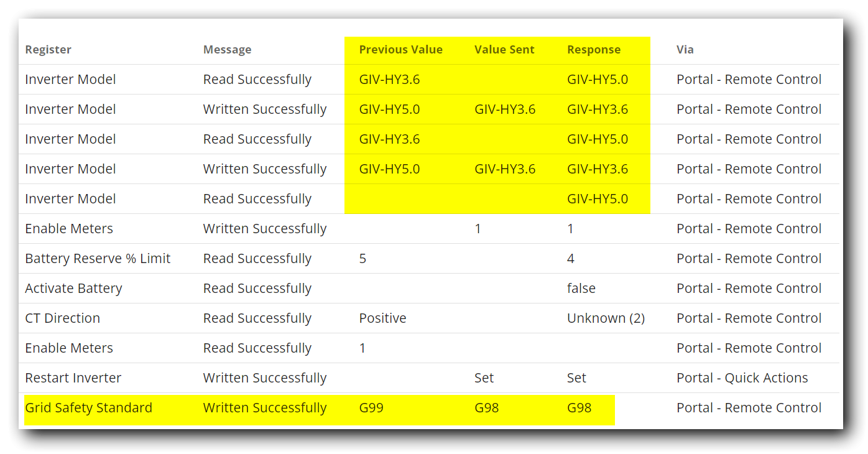Click the Previous Value column header
868x454 pixels.
[x=400, y=50]
